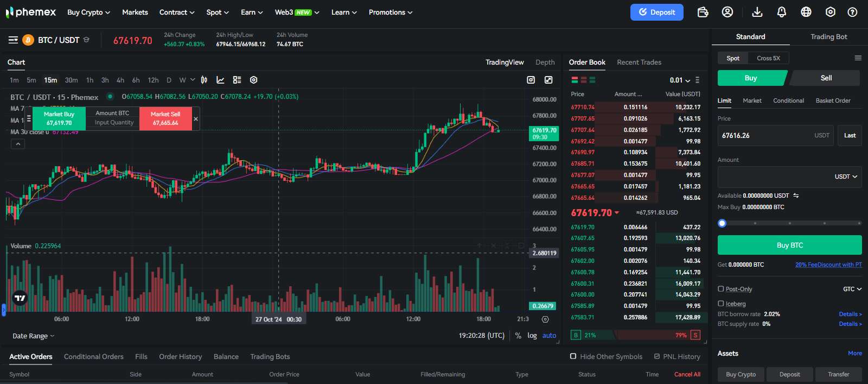Open the GTC time-in-force dropdown
The width and height of the screenshot is (868, 384).
click(x=852, y=289)
